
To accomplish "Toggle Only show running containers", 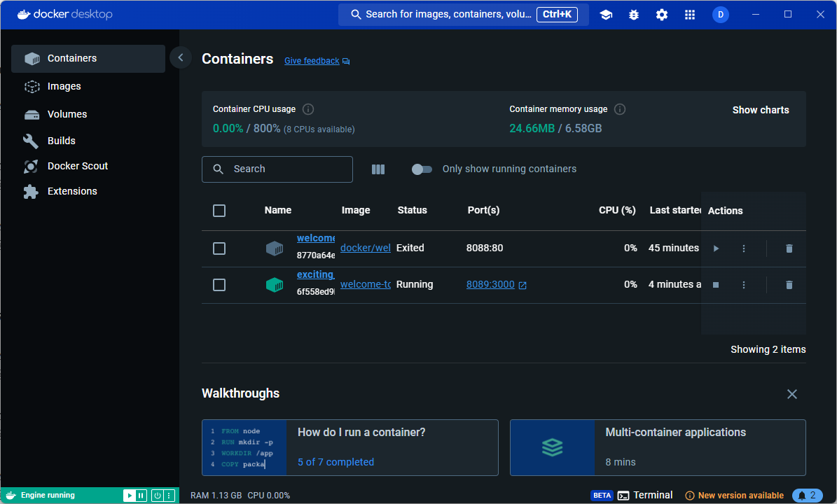I will [x=422, y=169].
